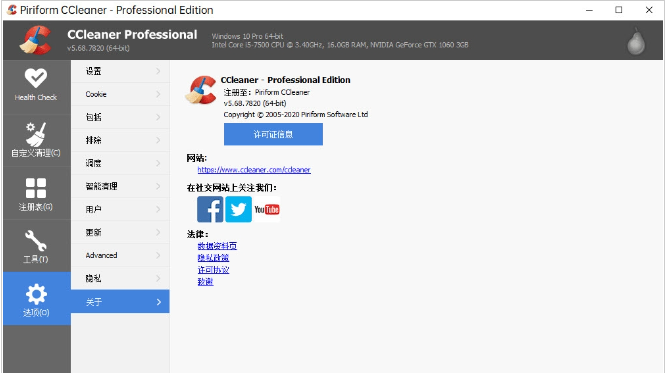Open the 设置 settings menu item
Screen dimensions: 671x373
click(x=120, y=71)
